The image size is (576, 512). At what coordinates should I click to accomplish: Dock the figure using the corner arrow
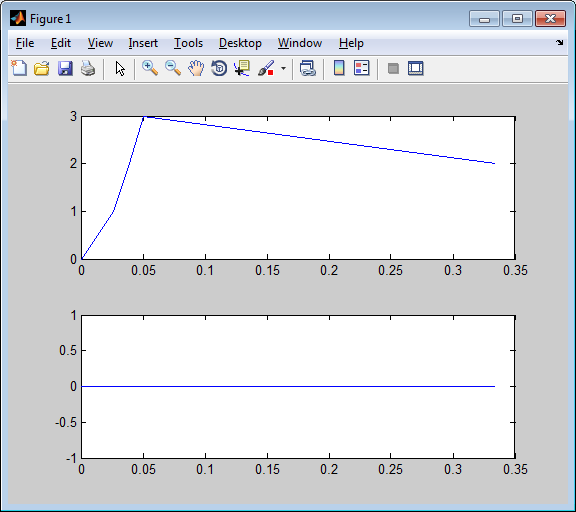click(x=559, y=43)
